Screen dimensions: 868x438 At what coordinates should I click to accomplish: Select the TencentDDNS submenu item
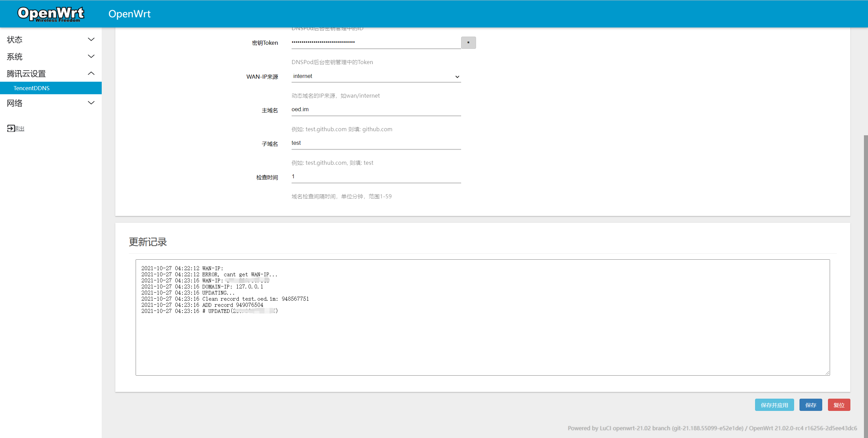tap(51, 88)
